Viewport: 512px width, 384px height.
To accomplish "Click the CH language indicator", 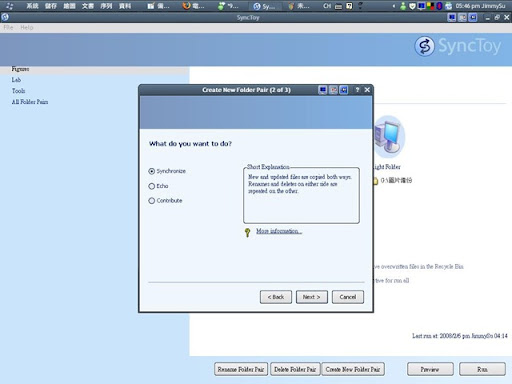I will [x=327, y=6].
